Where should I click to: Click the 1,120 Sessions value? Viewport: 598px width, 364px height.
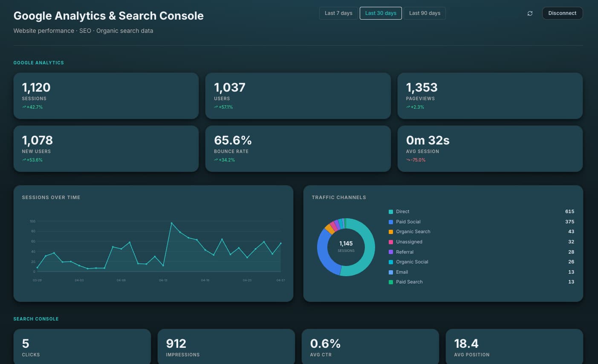pyautogui.click(x=36, y=87)
